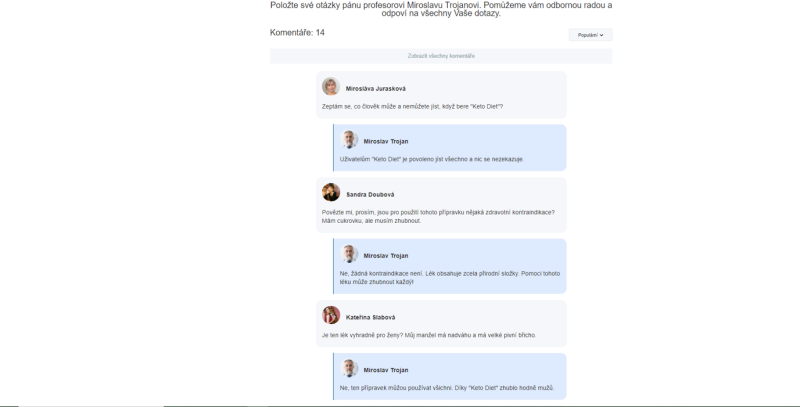This screenshot has height=407, width=800.
Task: Click Kateřina Slabová's avatar
Action: click(x=331, y=315)
